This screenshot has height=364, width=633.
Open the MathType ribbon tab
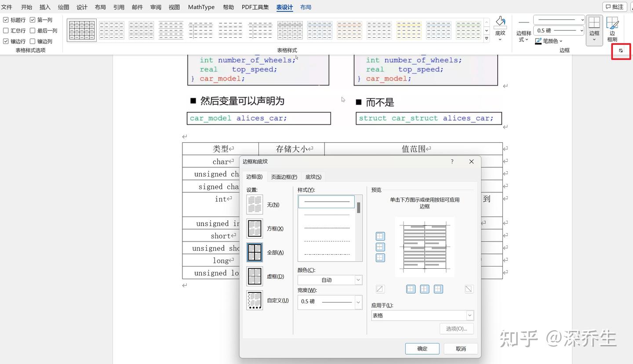click(x=201, y=7)
